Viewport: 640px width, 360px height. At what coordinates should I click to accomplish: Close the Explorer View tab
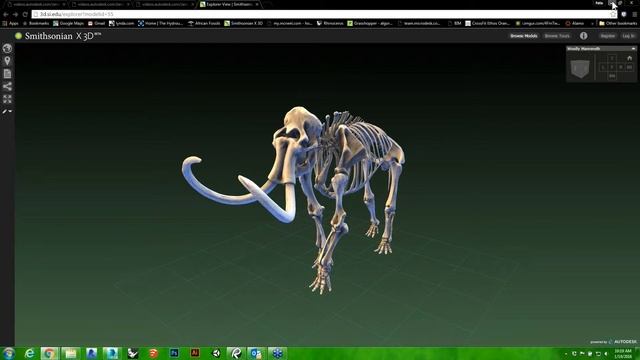tap(257, 4)
